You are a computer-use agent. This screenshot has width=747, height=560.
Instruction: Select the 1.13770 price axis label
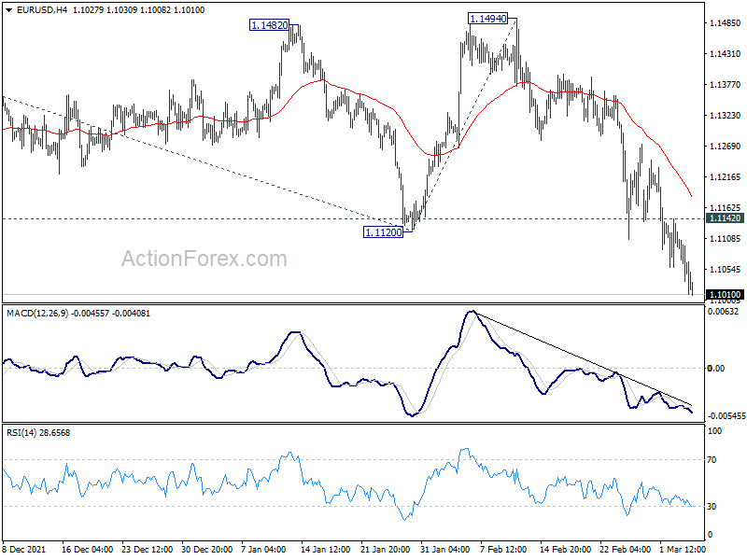click(x=726, y=84)
